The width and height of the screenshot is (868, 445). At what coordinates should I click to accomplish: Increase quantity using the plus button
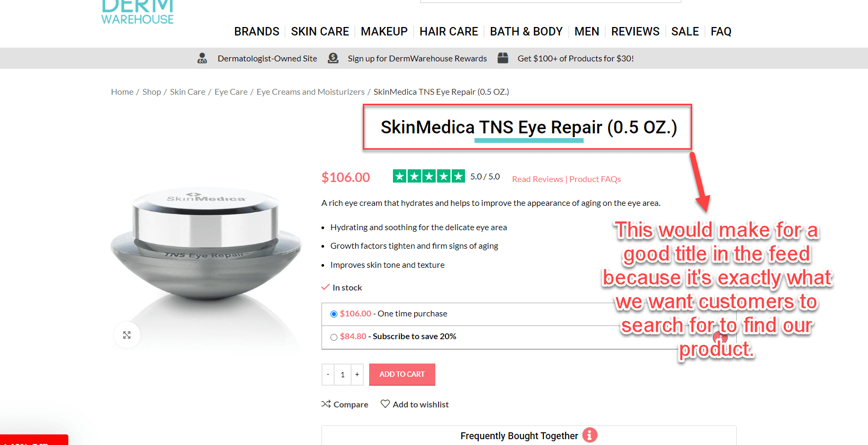[357, 374]
